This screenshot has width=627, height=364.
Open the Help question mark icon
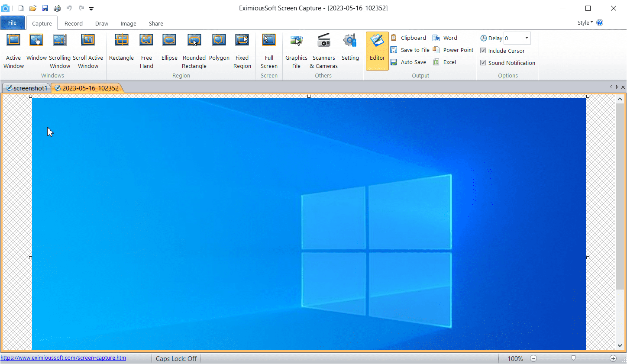tap(600, 23)
